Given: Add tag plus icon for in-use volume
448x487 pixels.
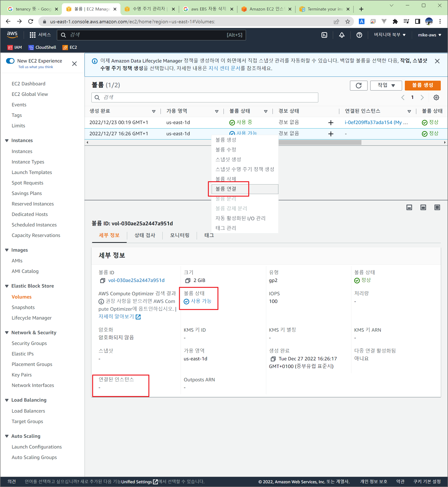Looking at the screenshot, I should 331,123.
